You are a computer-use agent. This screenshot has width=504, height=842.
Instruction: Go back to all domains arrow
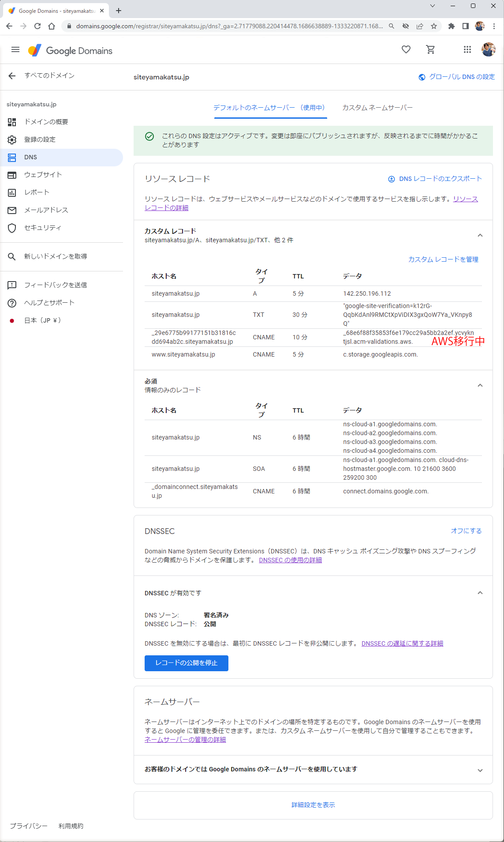coord(12,76)
